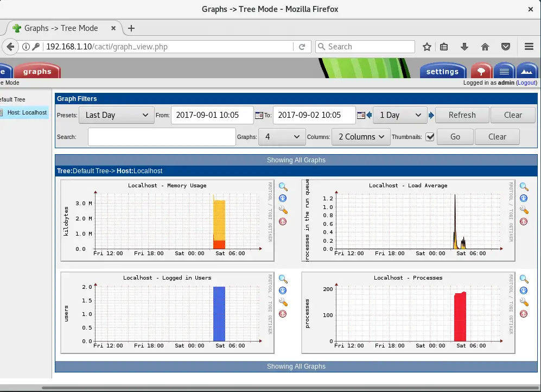The height and width of the screenshot is (392, 541).
Task: Open the Presets Last Day dropdown
Action: tap(116, 115)
